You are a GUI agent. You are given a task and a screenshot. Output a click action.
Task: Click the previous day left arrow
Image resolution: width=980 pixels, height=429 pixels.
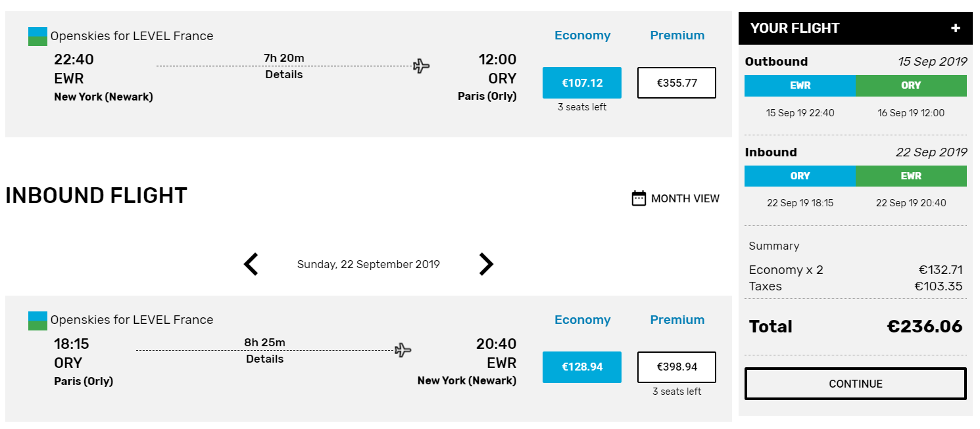pyautogui.click(x=251, y=264)
